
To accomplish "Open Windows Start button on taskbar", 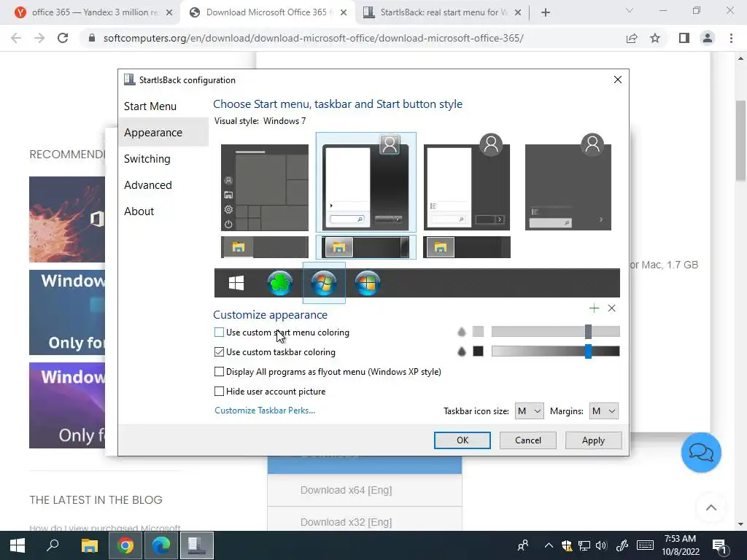I will pos(18,545).
